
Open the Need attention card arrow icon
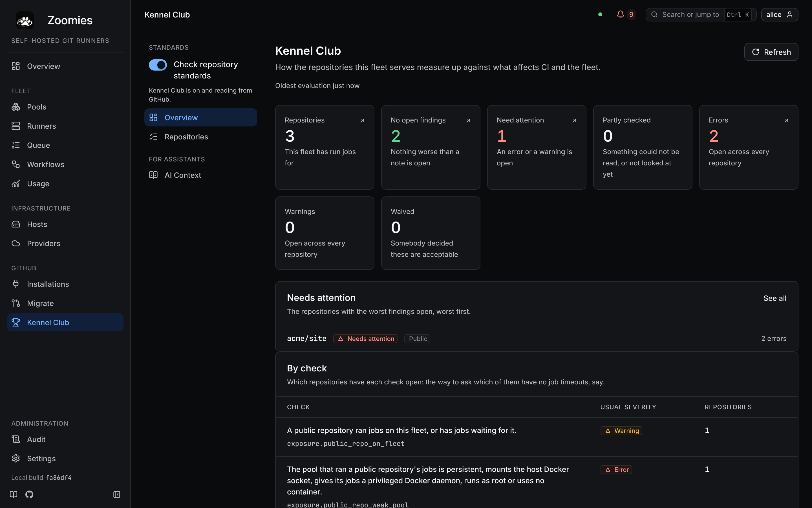[574, 120]
